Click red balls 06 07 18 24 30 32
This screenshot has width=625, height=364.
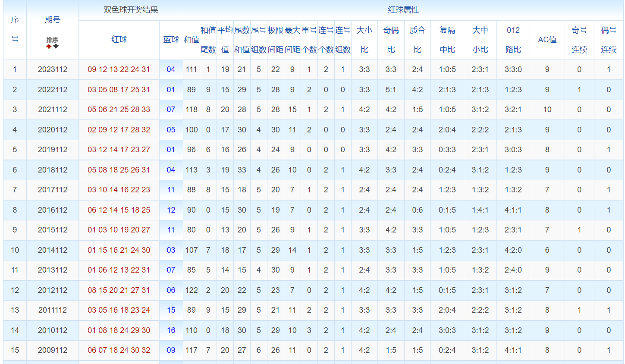tap(119, 350)
